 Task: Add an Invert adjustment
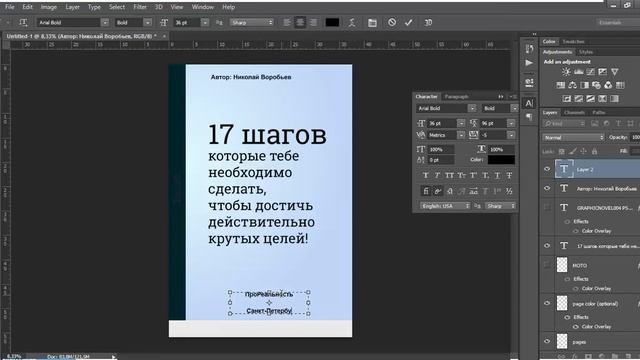pyautogui.click(x=567, y=99)
